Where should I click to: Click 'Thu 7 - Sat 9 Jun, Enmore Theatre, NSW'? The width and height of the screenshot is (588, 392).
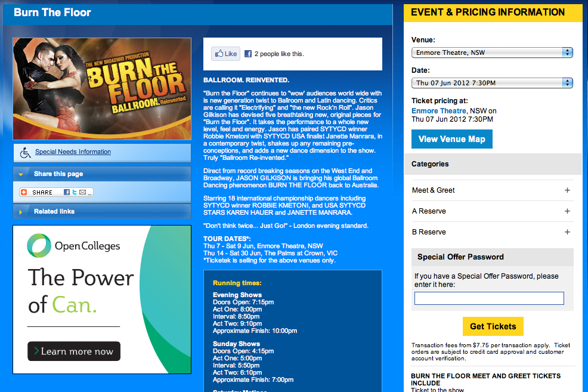click(x=263, y=246)
